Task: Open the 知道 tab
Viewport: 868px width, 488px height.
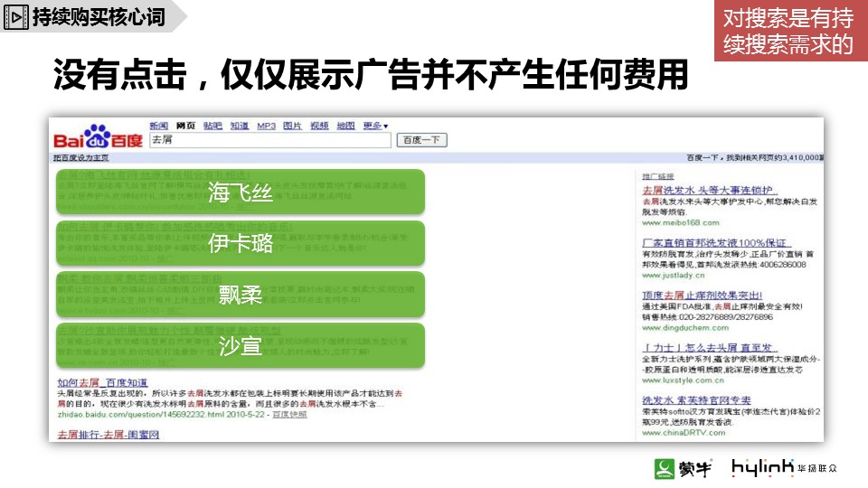Action: [x=239, y=126]
